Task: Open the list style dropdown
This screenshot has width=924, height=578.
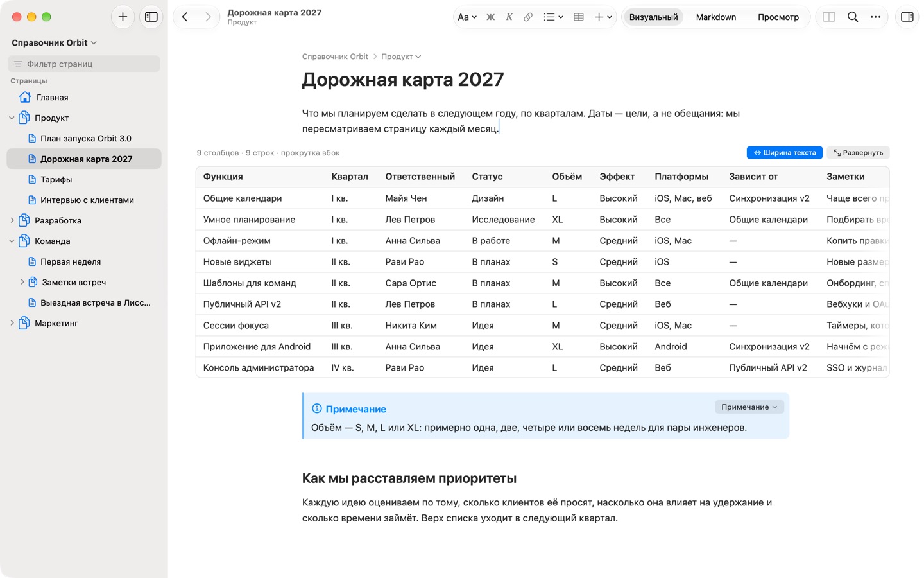Action: pyautogui.click(x=553, y=17)
